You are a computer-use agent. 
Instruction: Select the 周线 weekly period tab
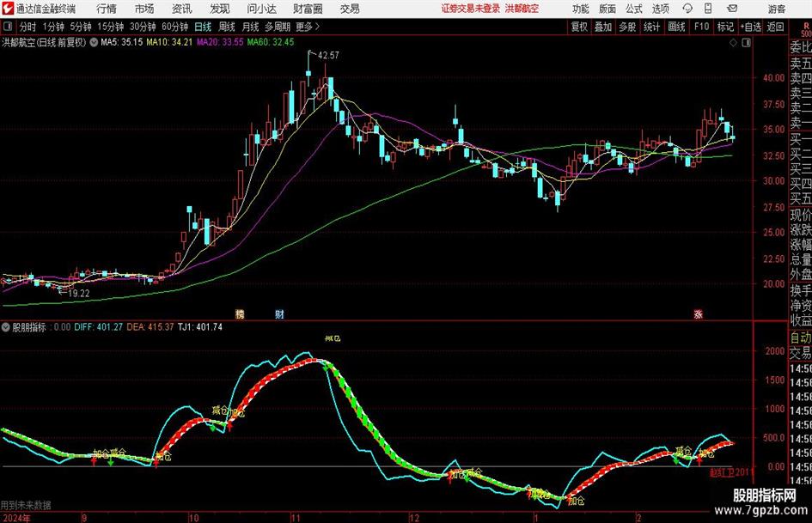coord(227,27)
